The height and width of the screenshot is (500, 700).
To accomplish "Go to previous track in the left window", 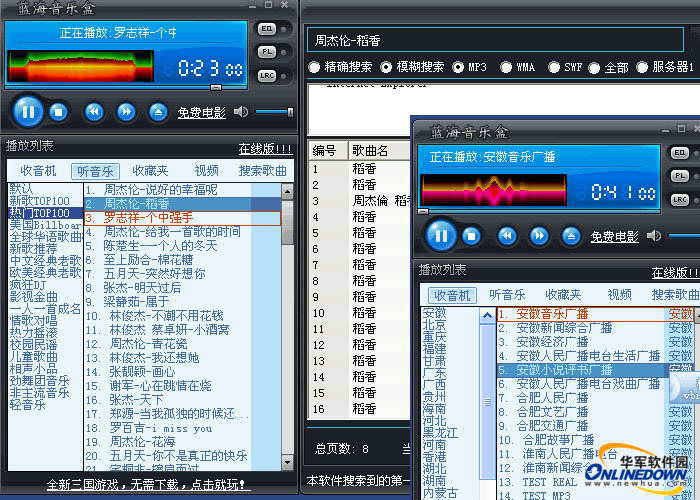I will 94,112.
